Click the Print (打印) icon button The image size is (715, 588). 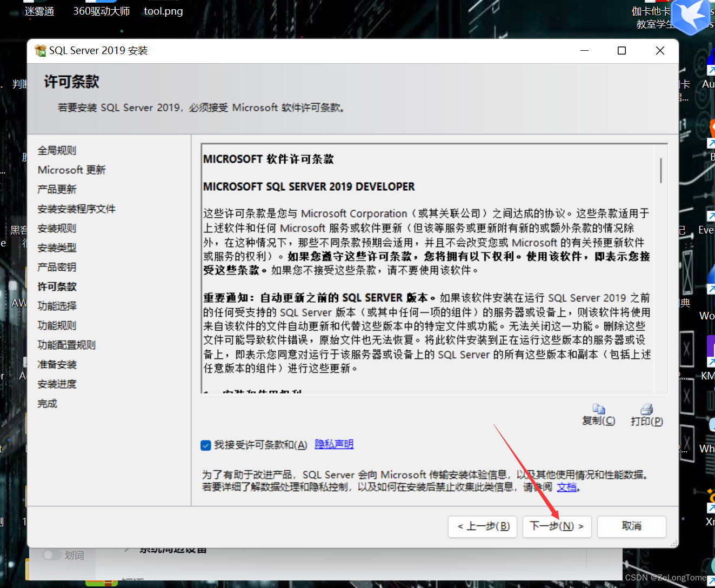coord(646,415)
